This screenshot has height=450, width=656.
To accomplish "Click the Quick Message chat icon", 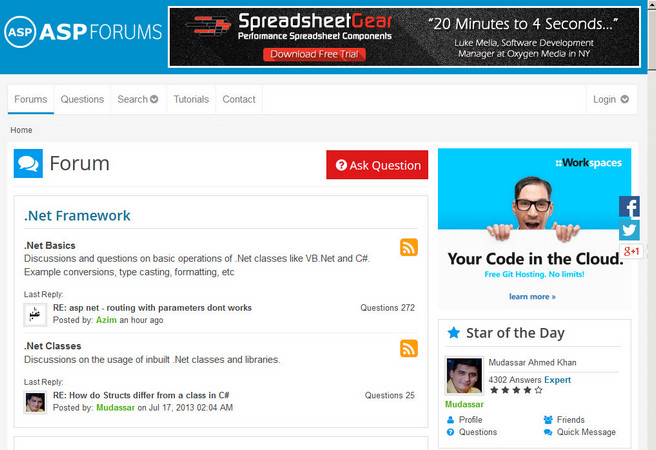I will [x=548, y=432].
